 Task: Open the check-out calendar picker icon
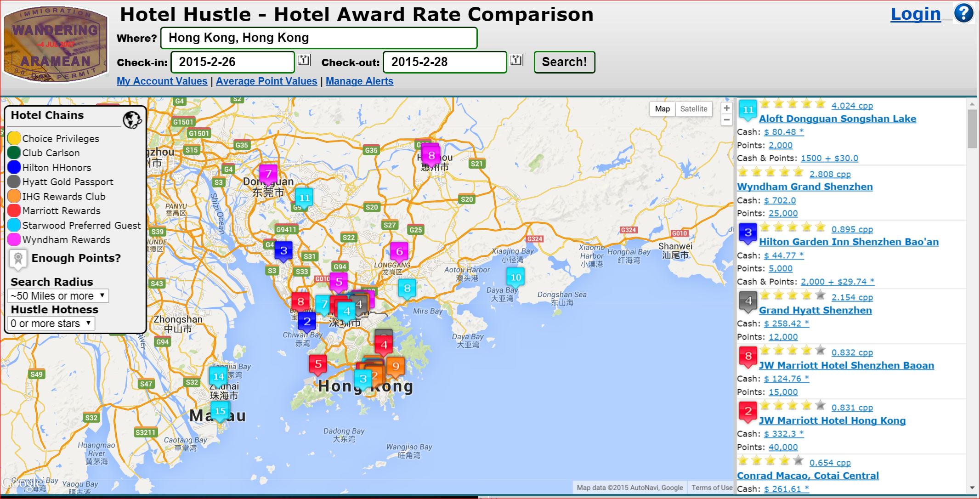click(516, 61)
